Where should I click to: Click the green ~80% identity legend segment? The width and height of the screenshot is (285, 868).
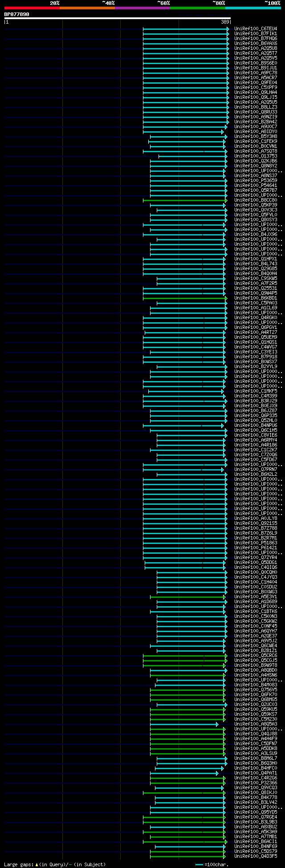(198, 8)
